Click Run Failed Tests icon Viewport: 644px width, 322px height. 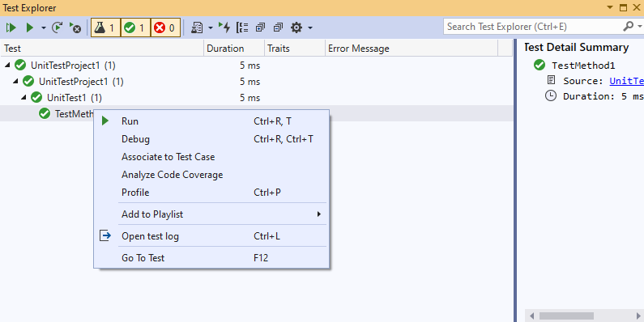[75, 28]
